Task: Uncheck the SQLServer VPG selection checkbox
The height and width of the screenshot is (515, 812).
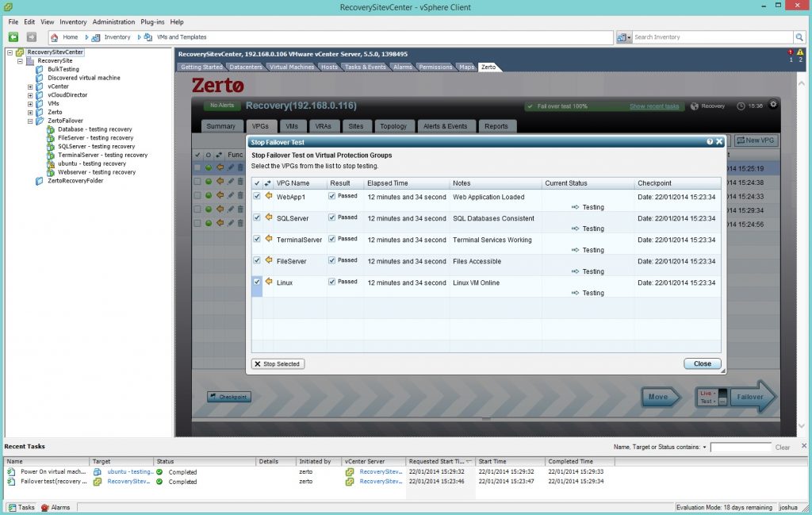Action: coord(257,217)
